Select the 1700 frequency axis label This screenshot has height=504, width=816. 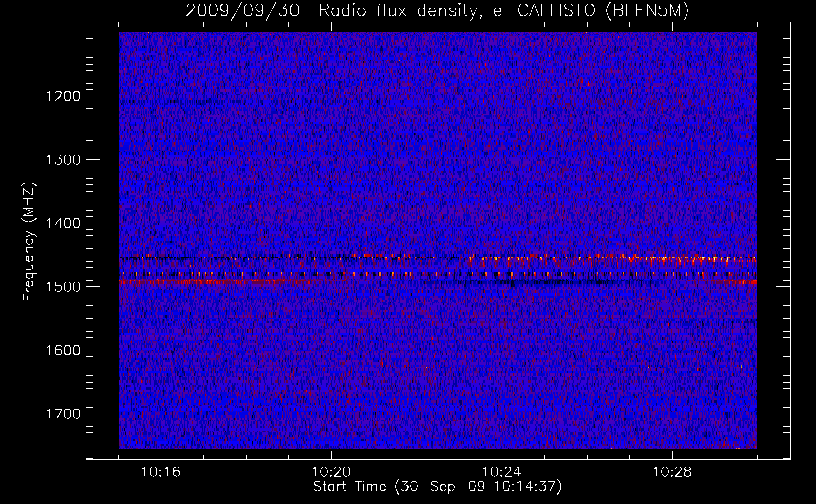click(63, 414)
